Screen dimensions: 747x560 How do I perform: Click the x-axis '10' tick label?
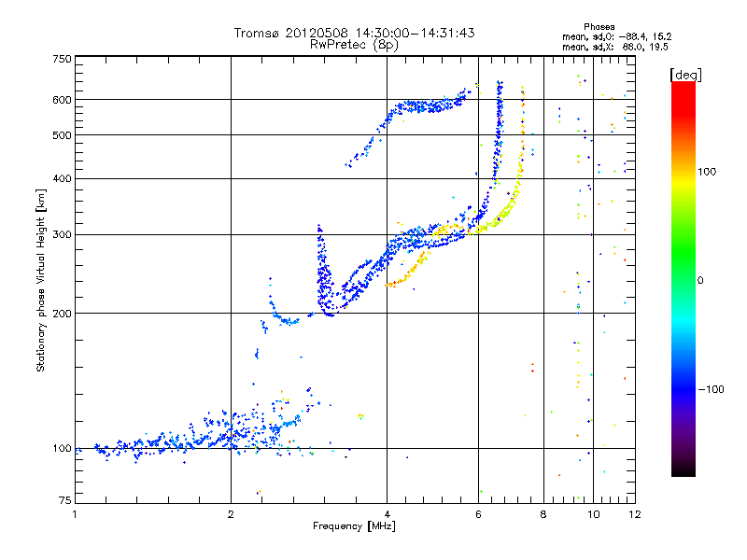[x=593, y=514]
